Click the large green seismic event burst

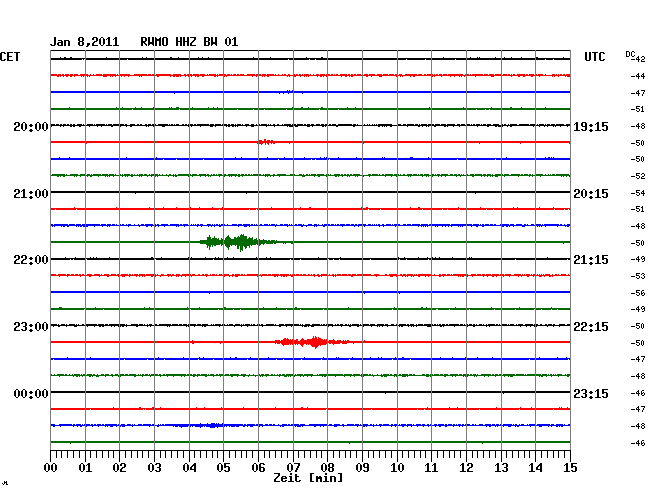[x=240, y=242]
